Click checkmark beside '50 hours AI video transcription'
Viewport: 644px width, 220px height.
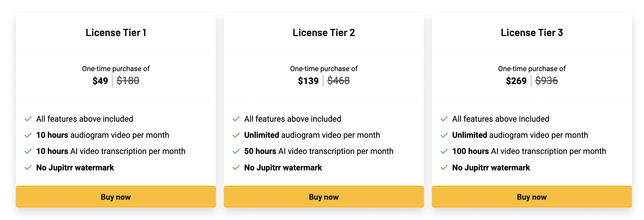pyautogui.click(x=236, y=151)
